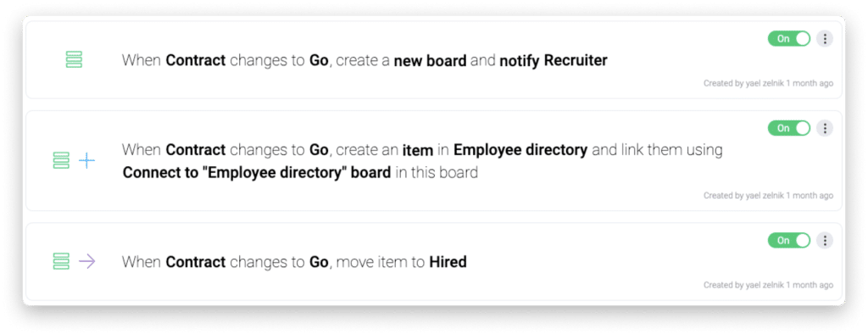Click the green board icon in the Employee directory automation
Viewport: 868px width, 335px height.
(x=61, y=160)
